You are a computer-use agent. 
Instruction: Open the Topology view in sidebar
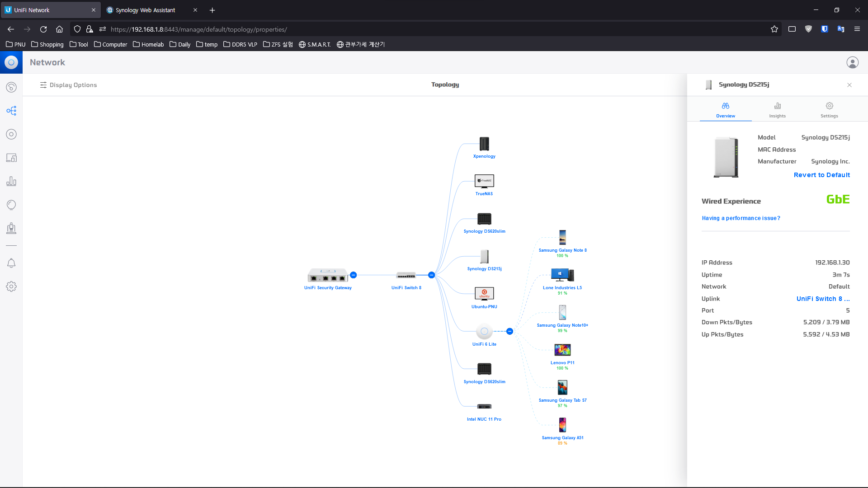tap(11, 111)
